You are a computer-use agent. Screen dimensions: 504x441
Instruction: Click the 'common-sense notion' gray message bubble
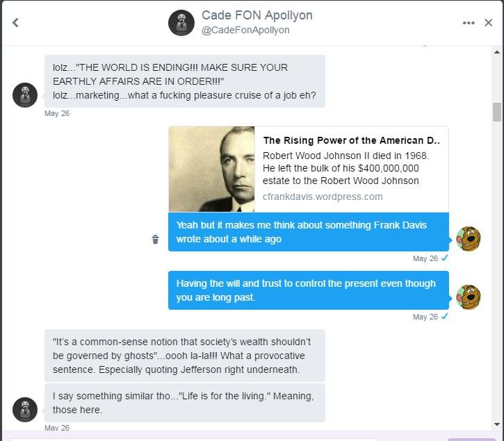(x=185, y=356)
